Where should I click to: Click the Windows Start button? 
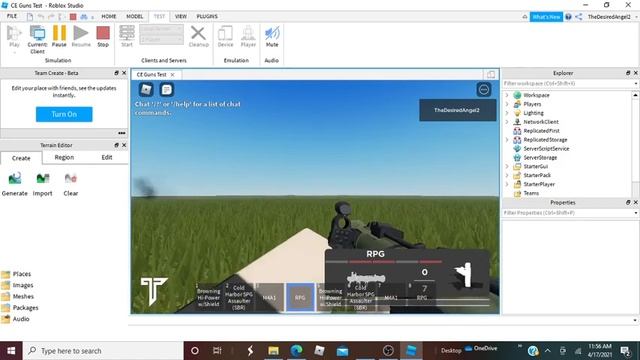(11, 351)
